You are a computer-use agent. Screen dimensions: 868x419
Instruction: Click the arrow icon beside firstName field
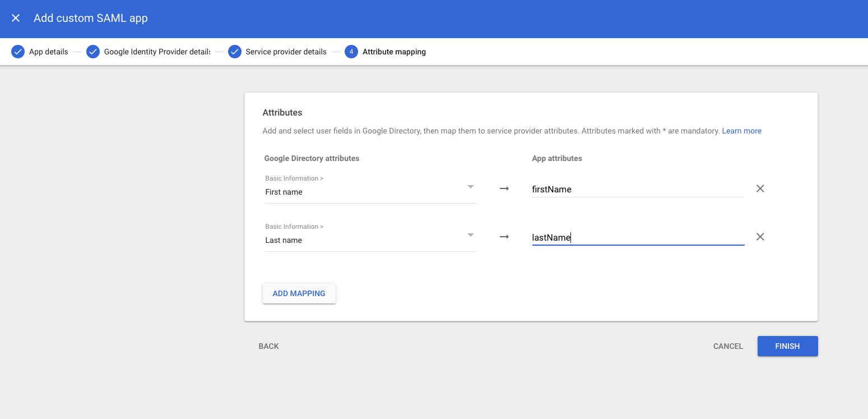(504, 188)
